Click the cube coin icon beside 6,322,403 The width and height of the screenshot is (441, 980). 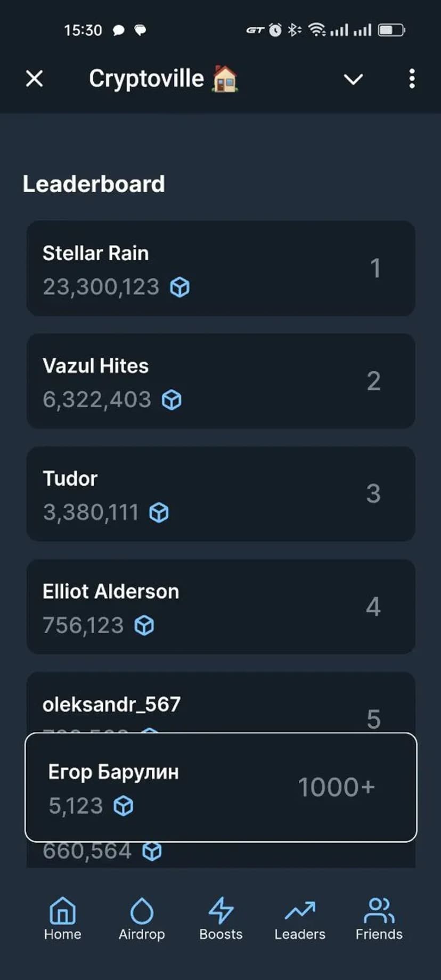(x=171, y=400)
